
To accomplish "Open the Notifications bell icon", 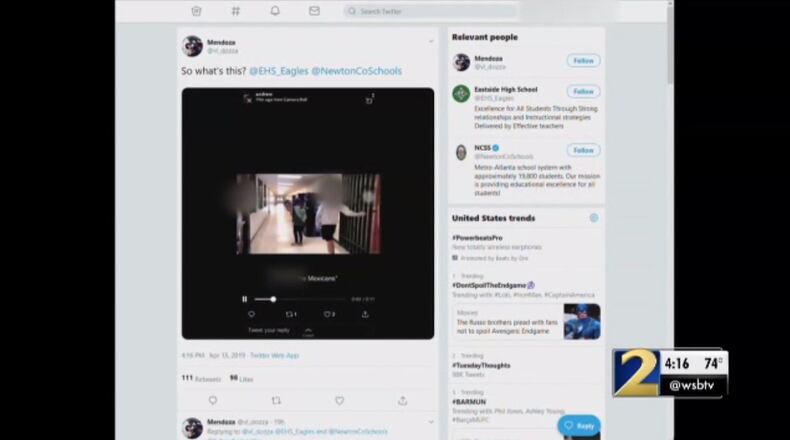I will pyautogui.click(x=275, y=11).
